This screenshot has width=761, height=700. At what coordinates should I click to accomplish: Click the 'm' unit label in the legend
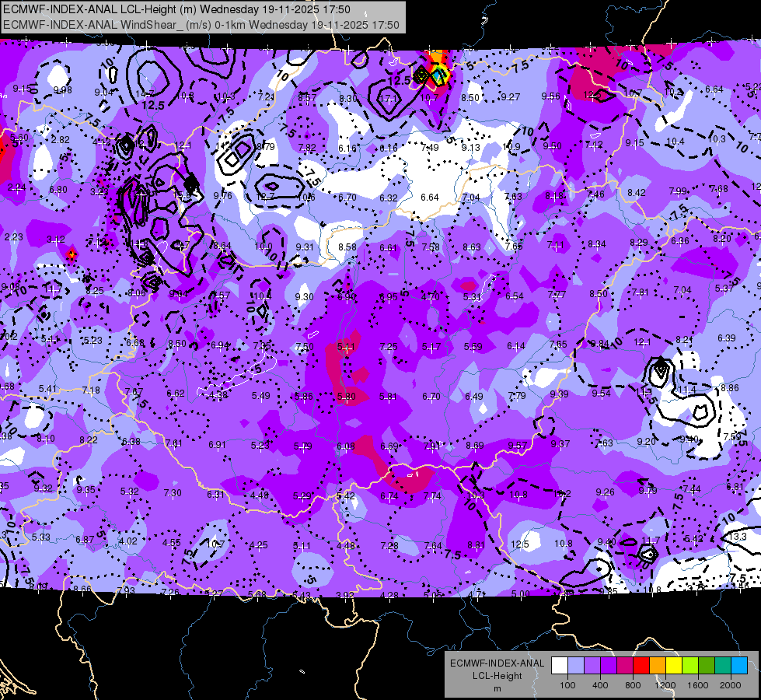(x=497, y=688)
